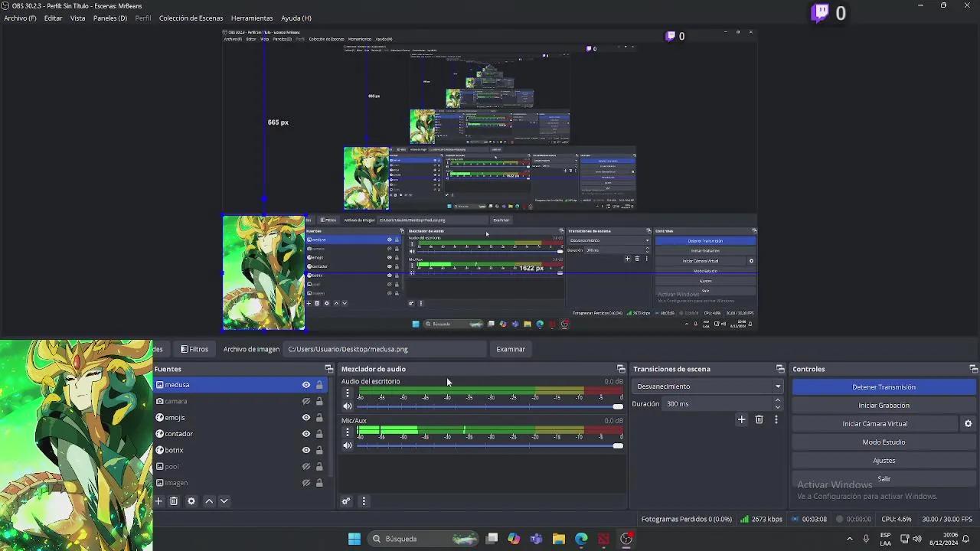Open virtual camera settings gear
The width and height of the screenshot is (980, 551).
[968, 424]
